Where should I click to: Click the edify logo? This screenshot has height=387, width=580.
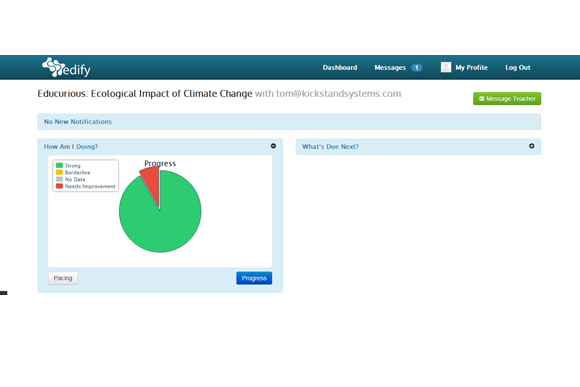66,67
